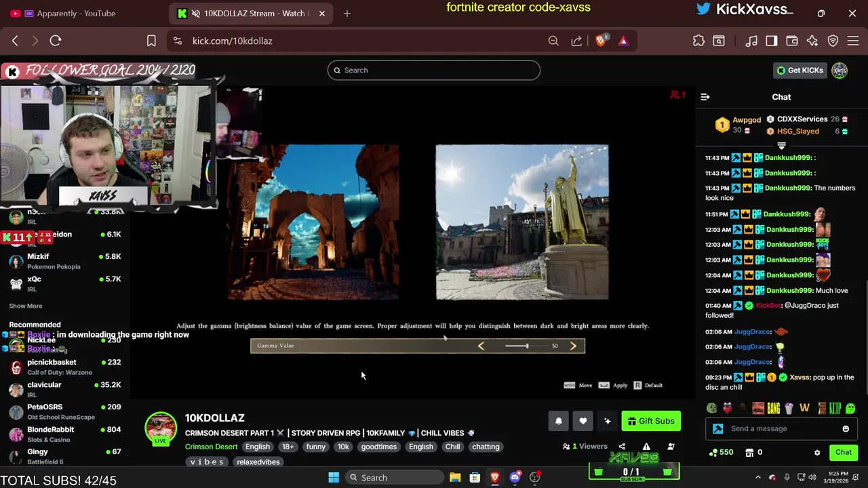The image size is (868, 488).
Task: Click the Get KICKs button
Action: 800,70
